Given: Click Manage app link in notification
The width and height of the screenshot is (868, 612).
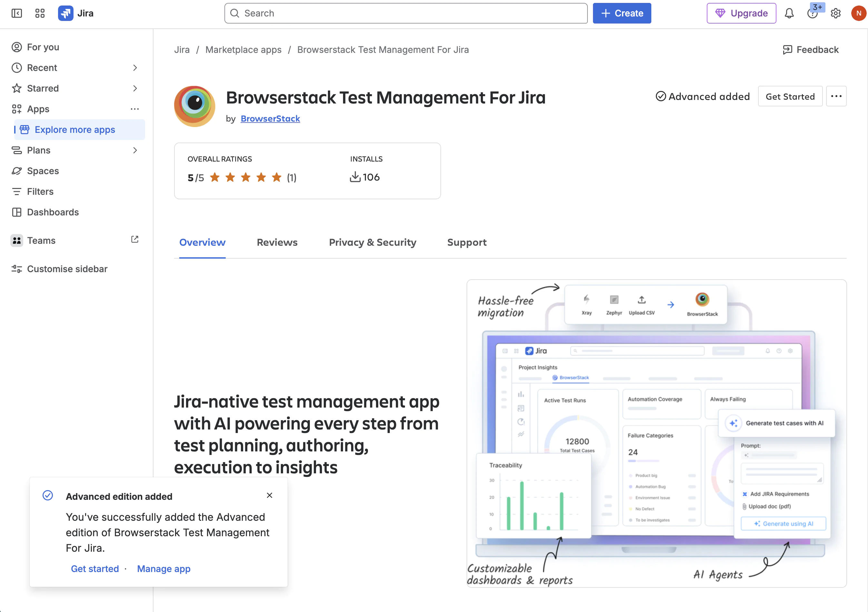Looking at the screenshot, I should click(x=164, y=568).
